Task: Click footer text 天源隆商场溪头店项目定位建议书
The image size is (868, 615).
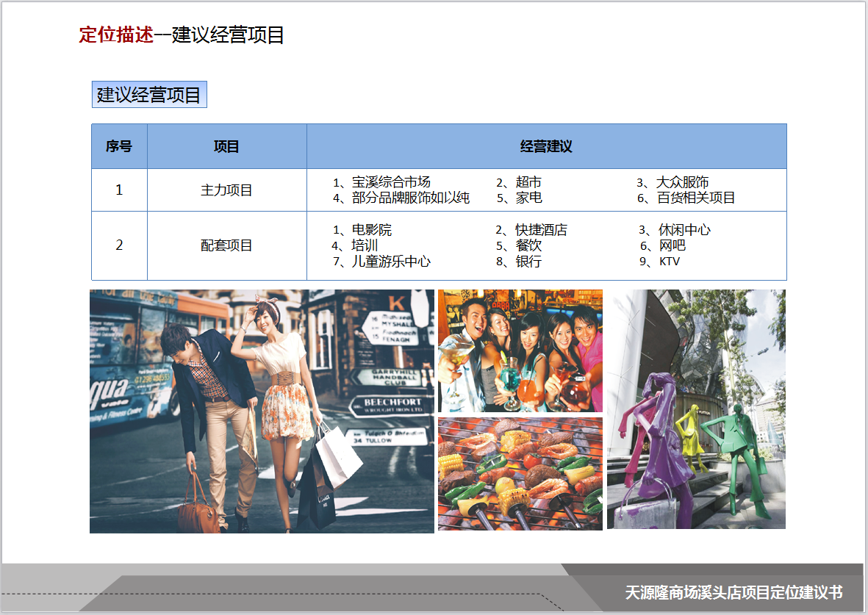Action: (x=733, y=593)
